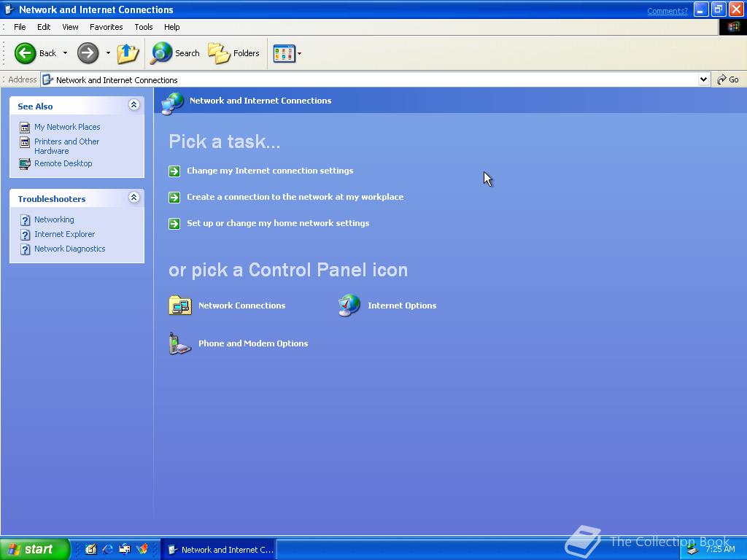Click Create a connection to workplace network link
Image resolution: width=747 pixels, height=560 pixels.
[295, 197]
